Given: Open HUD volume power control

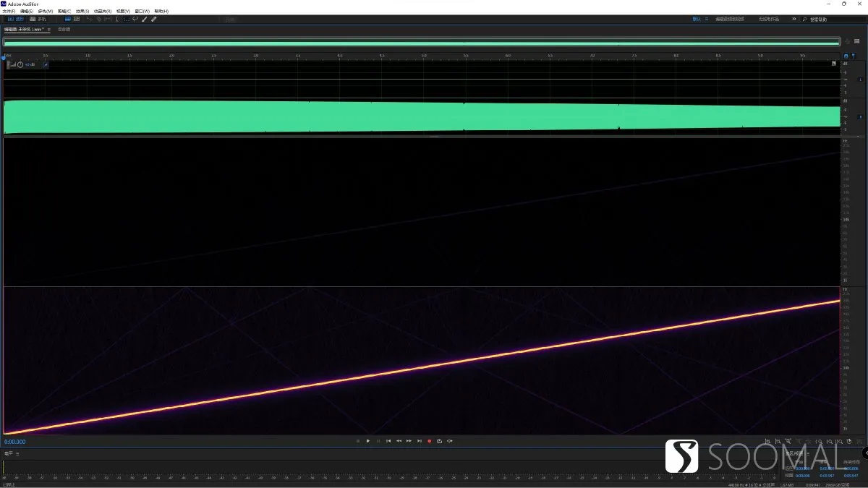Looking at the screenshot, I should [x=20, y=64].
